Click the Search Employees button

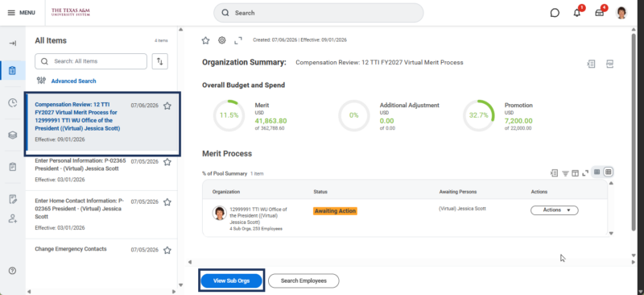(303, 280)
